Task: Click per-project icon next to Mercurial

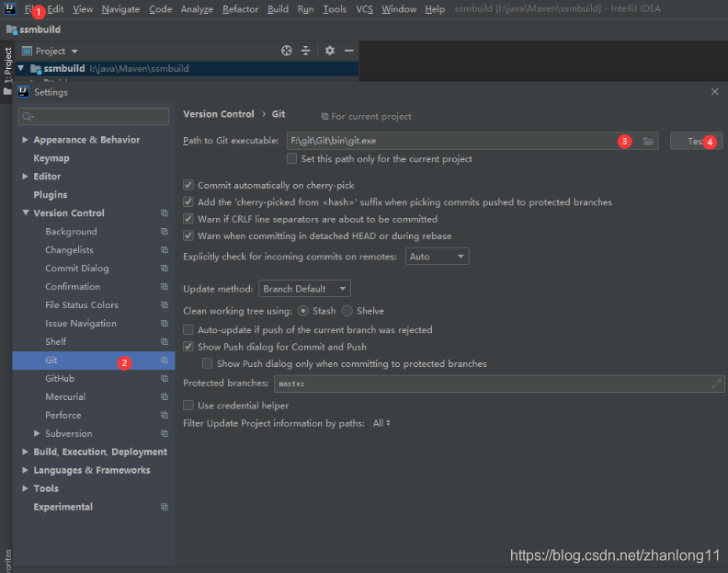Action: point(165,397)
